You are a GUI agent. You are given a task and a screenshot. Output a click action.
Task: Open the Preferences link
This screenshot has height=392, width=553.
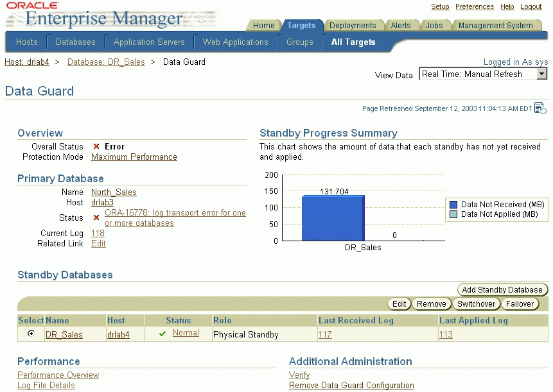(x=475, y=6)
